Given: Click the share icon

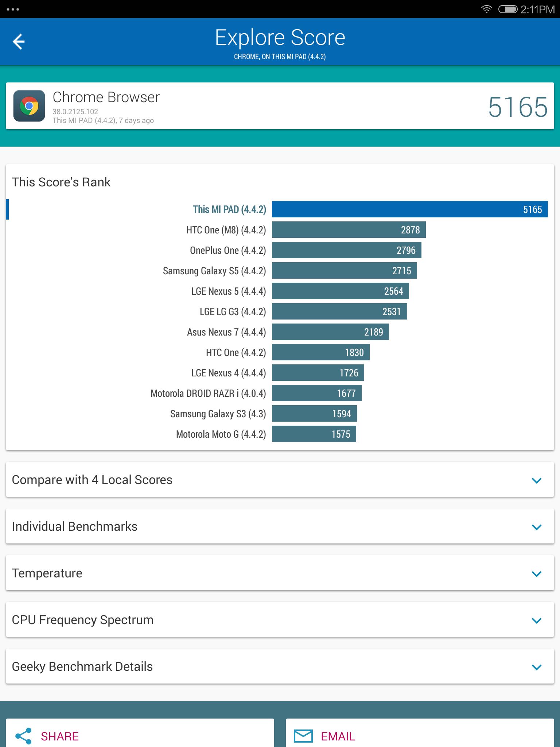Looking at the screenshot, I should 23,736.
